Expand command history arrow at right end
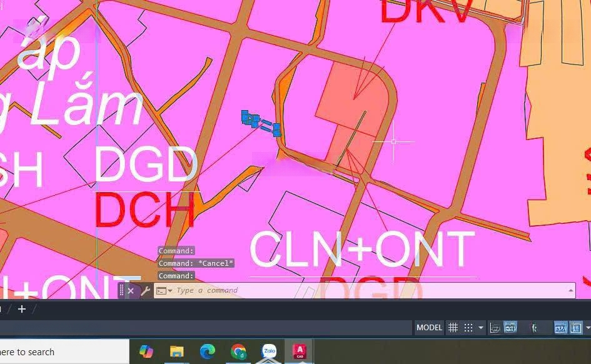This screenshot has height=364, width=591. [x=570, y=291]
